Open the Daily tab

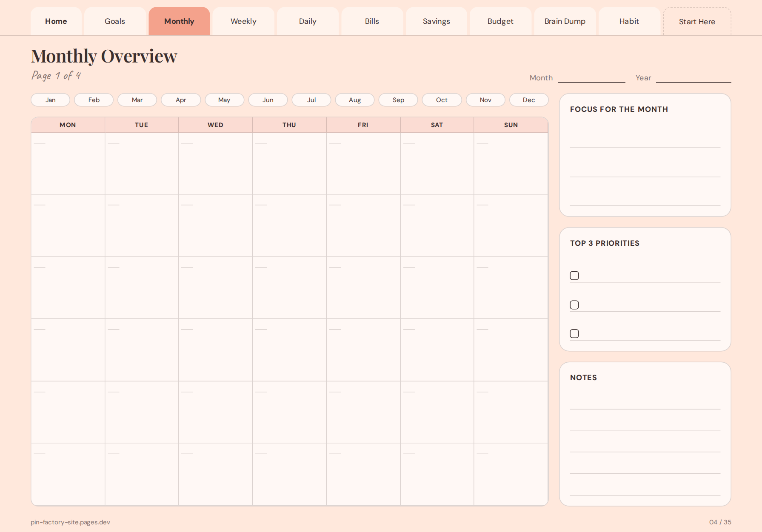coord(308,21)
